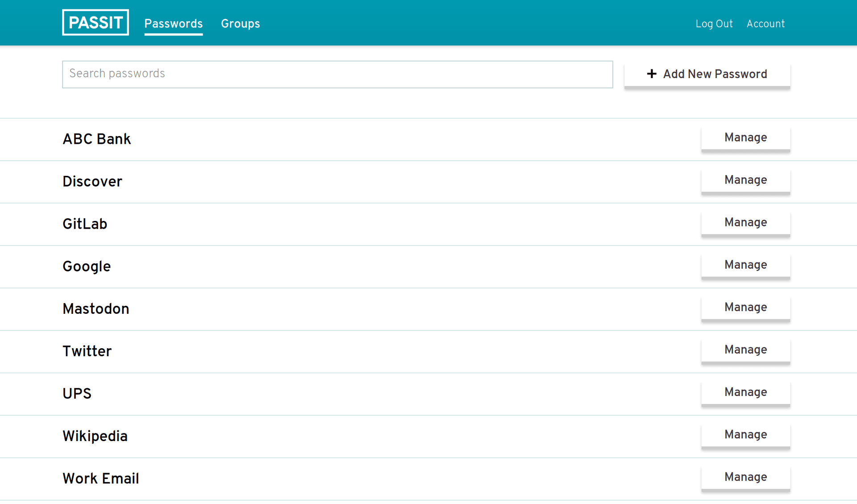Manage the ABC Bank password
The width and height of the screenshot is (857, 504).
point(745,137)
